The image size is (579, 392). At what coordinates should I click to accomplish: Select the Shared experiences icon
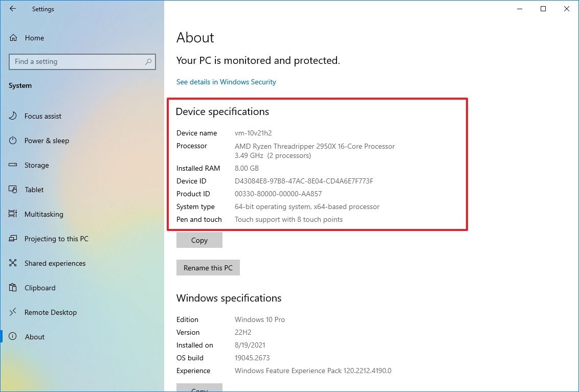pyautogui.click(x=12, y=263)
